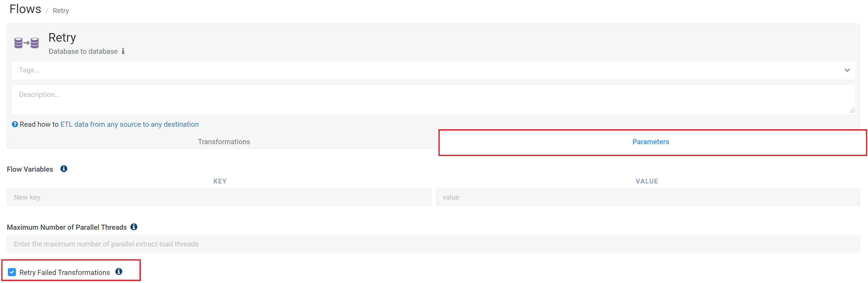This screenshot has height=283, width=868.
Task: Click the maximum parallel threads input
Action: click(433, 244)
